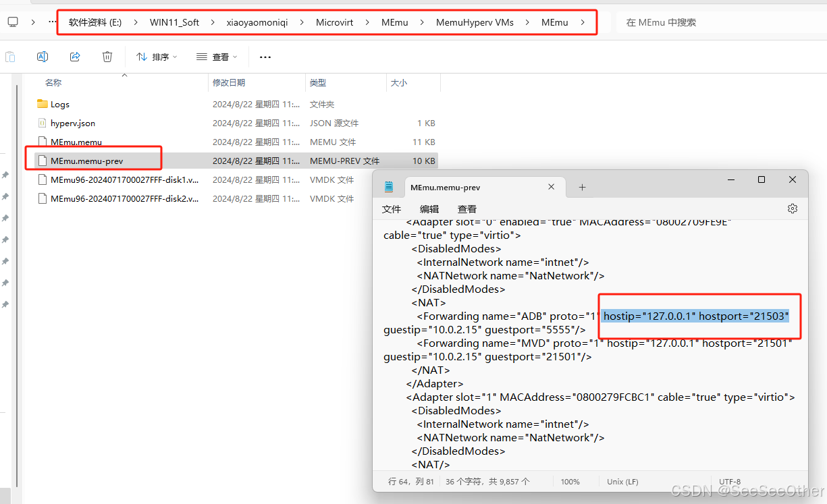The height and width of the screenshot is (504, 827).
Task: Open the See more ellipsis in toolbar
Action: click(x=265, y=57)
